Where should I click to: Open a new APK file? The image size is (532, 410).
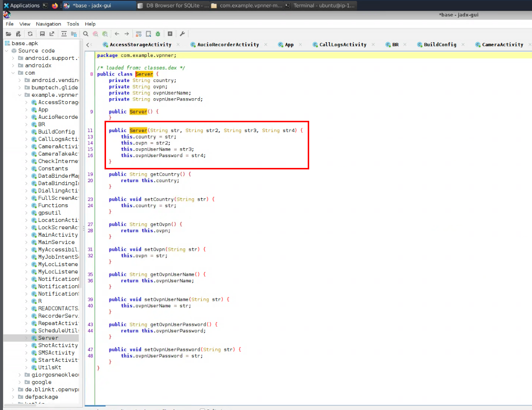coord(9,34)
